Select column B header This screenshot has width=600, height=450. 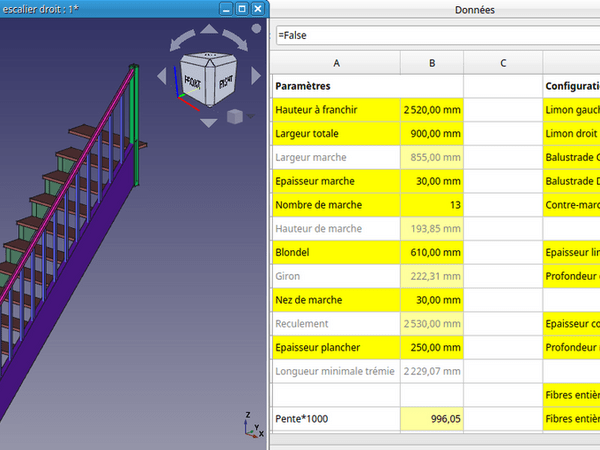(432, 62)
